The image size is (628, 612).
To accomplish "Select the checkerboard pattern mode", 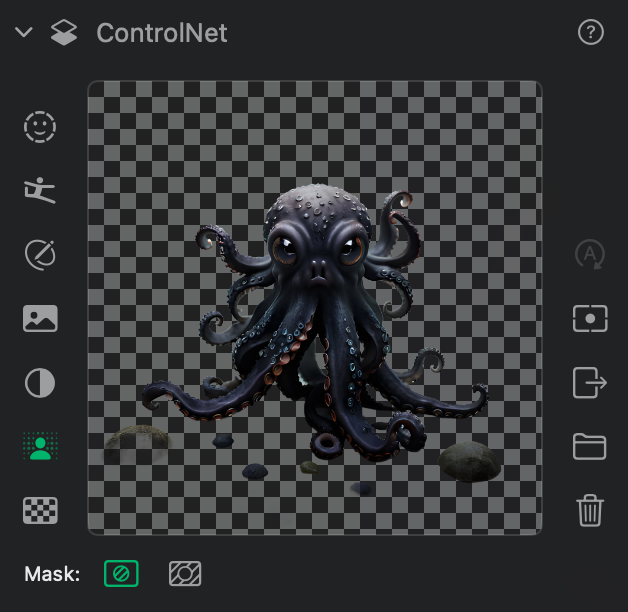I will tap(40, 510).
